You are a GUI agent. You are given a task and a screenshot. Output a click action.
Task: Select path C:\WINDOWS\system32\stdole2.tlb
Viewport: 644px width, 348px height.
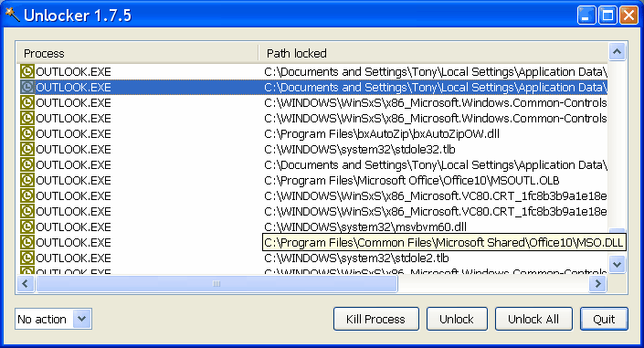coord(356,258)
